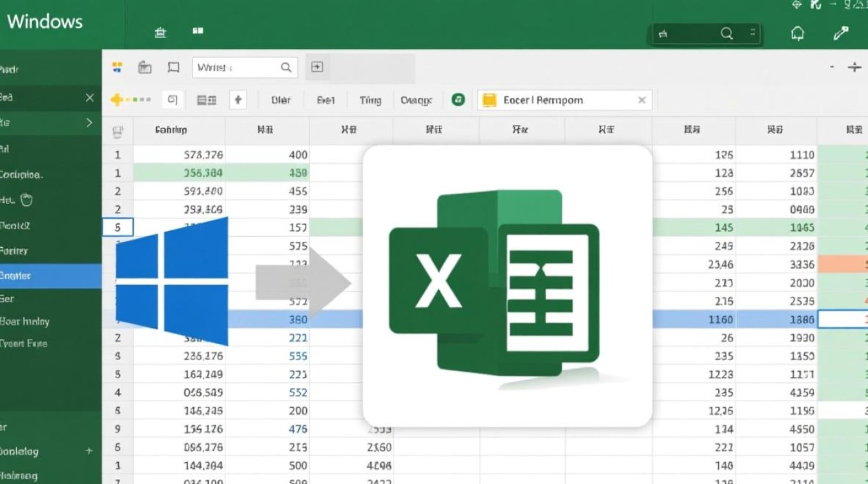Viewport: 868px width, 484px height.
Task: Close the Ged panel in the sidebar
Action: pyautogui.click(x=88, y=97)
